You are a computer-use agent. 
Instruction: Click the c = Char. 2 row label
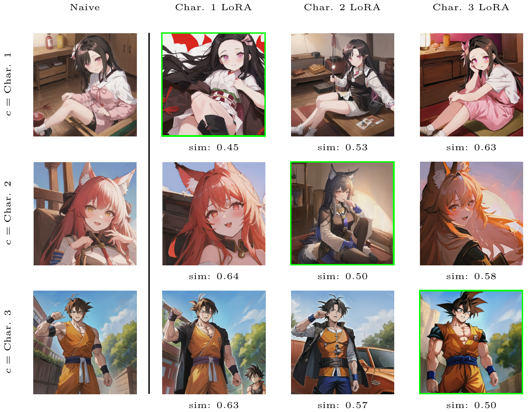coord(9,214)
